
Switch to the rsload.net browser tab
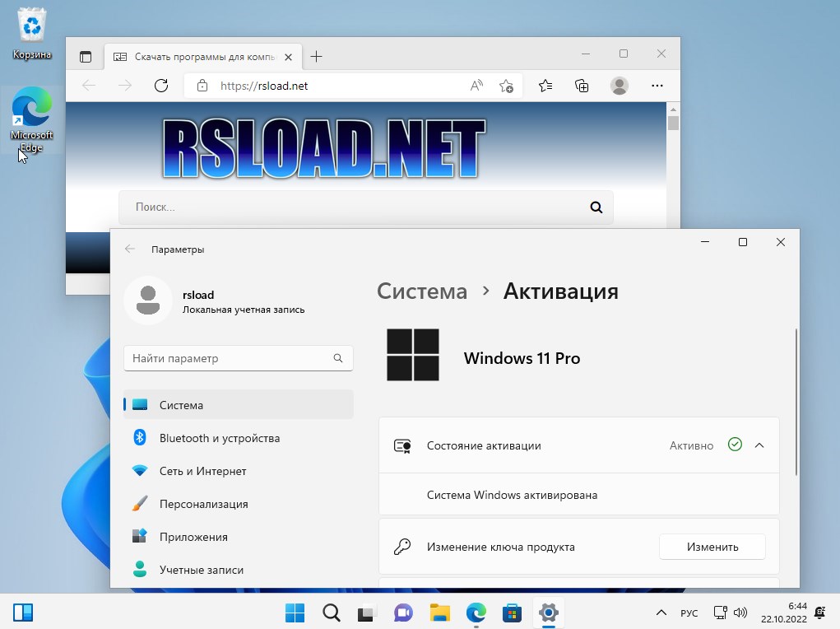(x=203, y=56)
